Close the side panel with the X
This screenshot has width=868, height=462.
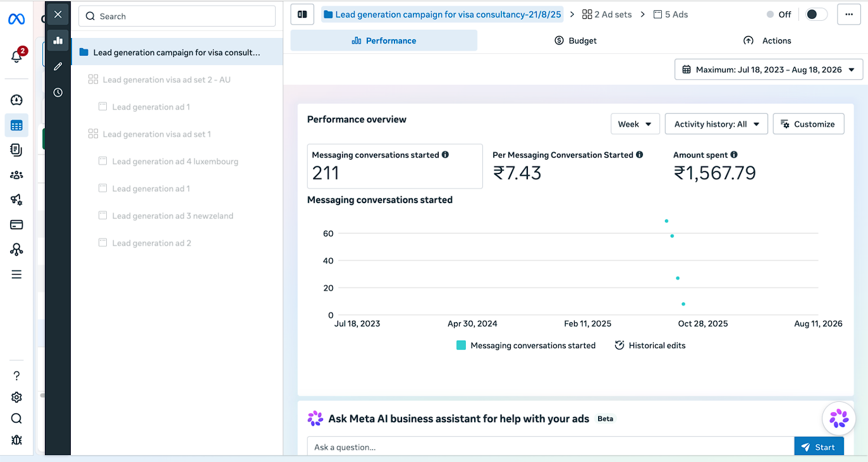click(x=58, y=14)
